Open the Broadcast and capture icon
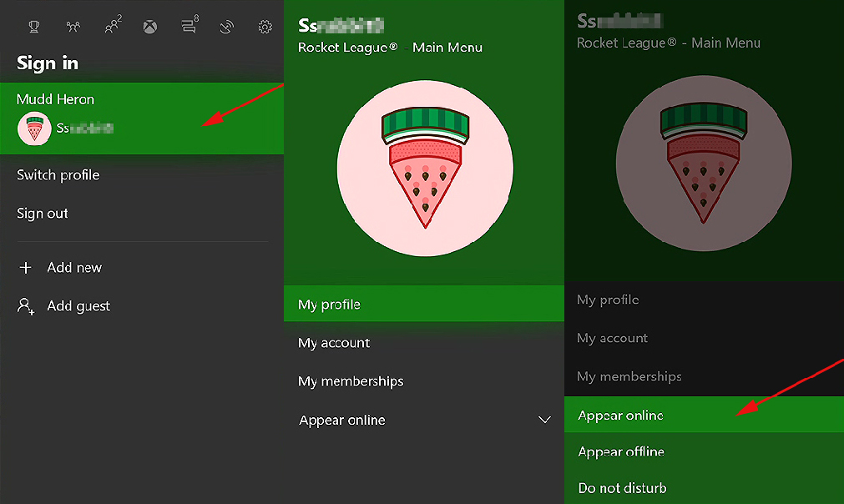This screenshot has width=844, height=504. pyautogui.click(x=226, y=27)
